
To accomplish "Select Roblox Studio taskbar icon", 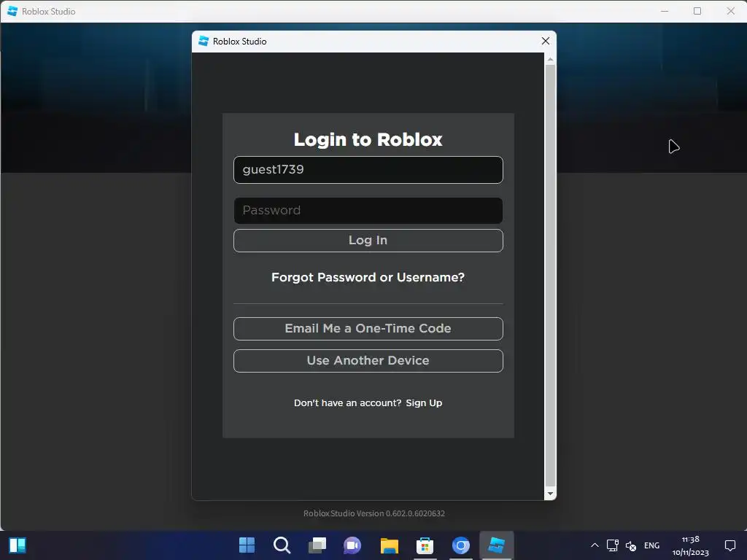I will click(x=496, y=545).
